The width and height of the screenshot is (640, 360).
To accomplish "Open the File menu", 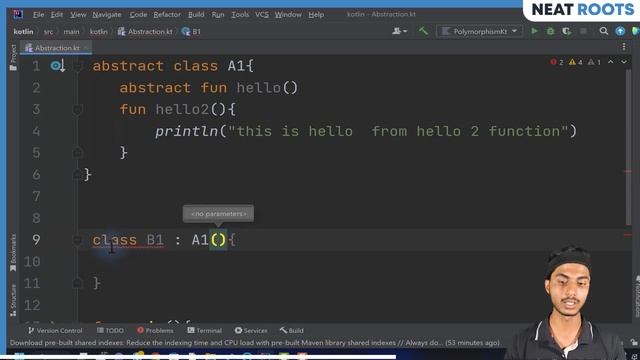I will (38, 15).
